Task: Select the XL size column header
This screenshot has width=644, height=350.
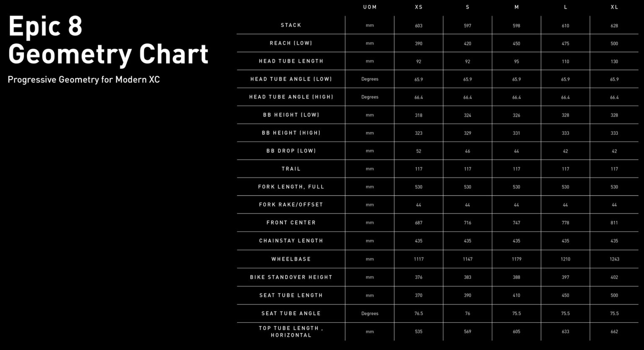Action: click(614, 7)
